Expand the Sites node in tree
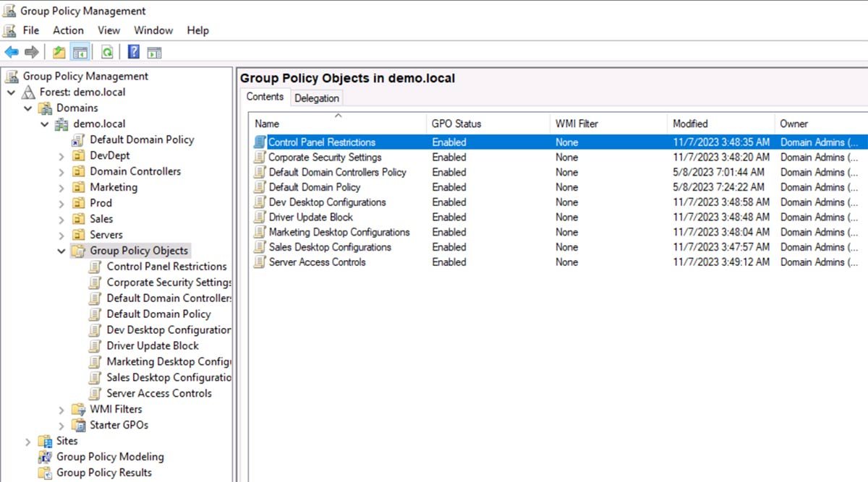This screenshot has height=482, width=868. [28, 442]
